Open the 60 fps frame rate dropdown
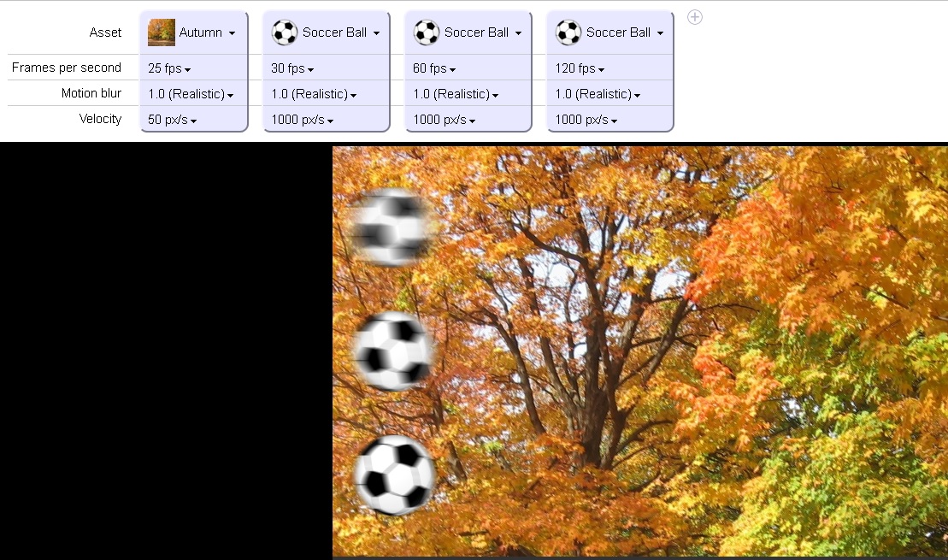The height and width of the screenshot is (560, 948). 434,68
